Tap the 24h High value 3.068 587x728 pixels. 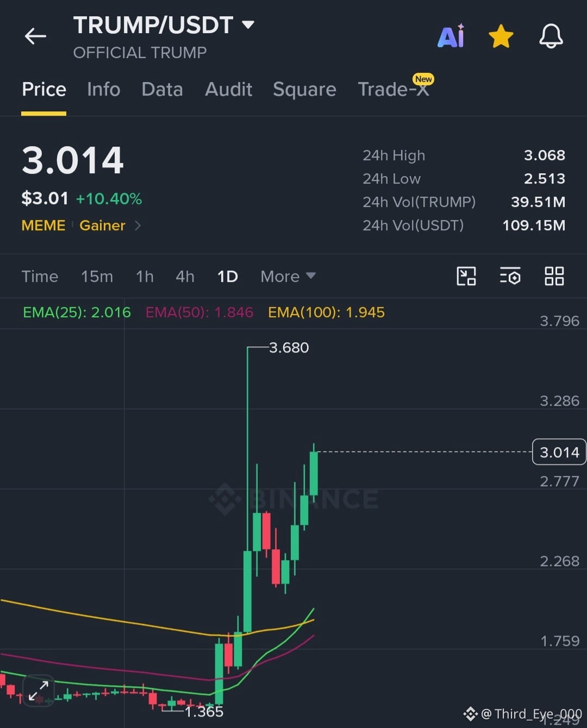(545, 155)
